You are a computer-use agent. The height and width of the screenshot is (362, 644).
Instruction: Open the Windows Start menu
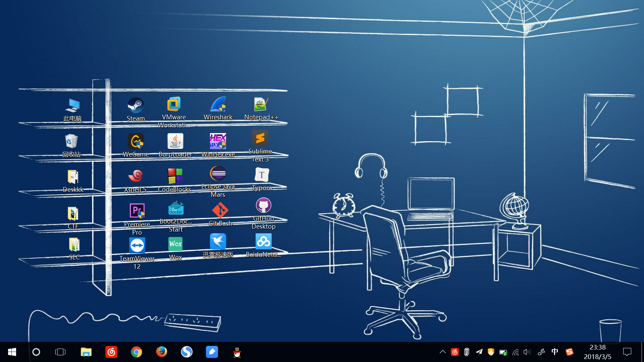click(12, 352)
